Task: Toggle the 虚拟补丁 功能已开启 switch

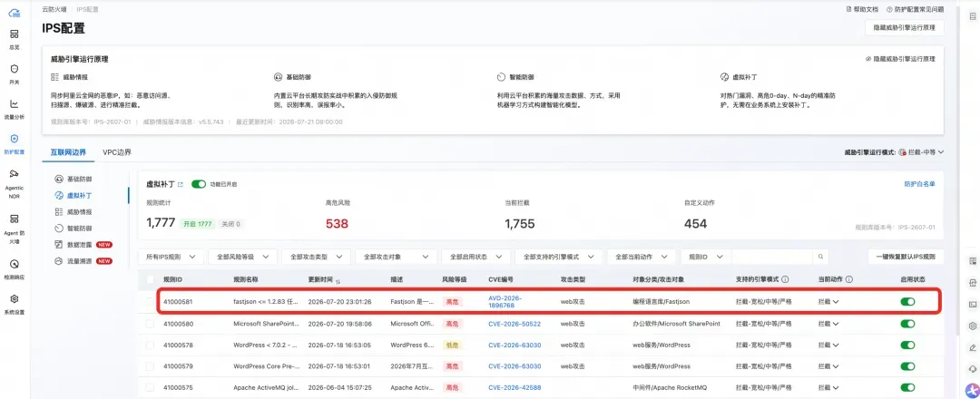Action: 199,184
